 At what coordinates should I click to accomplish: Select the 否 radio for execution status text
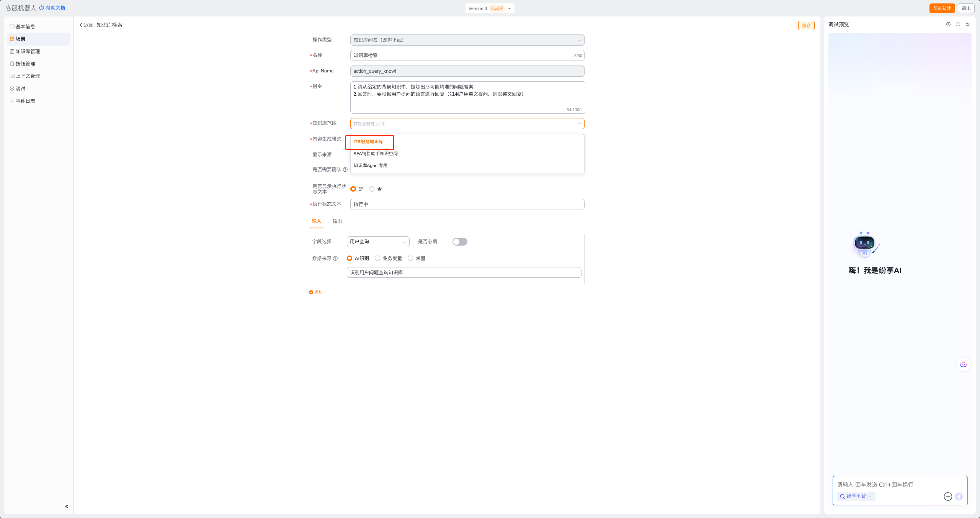coord(372,189)
